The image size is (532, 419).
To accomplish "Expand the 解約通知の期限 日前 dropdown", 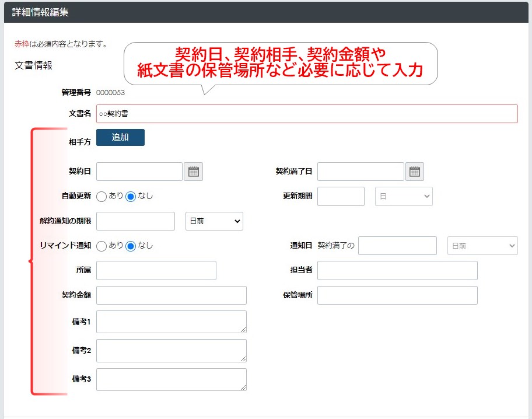I will [214, 221].
